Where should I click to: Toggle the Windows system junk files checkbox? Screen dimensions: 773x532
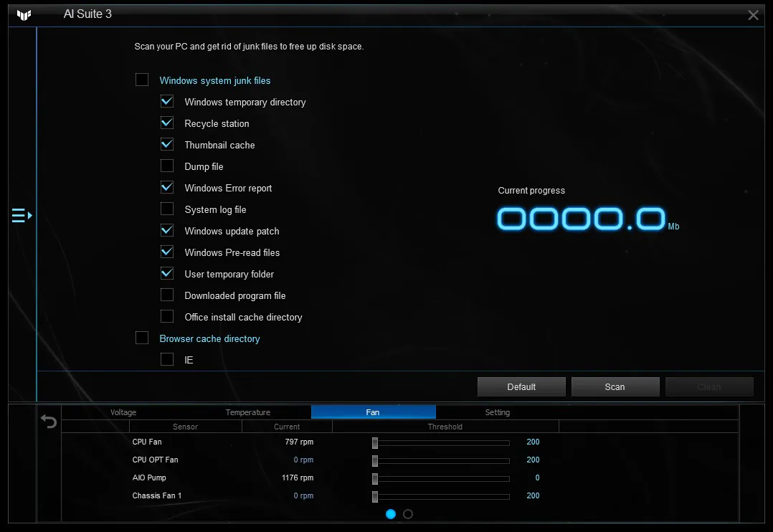point(142,80)
